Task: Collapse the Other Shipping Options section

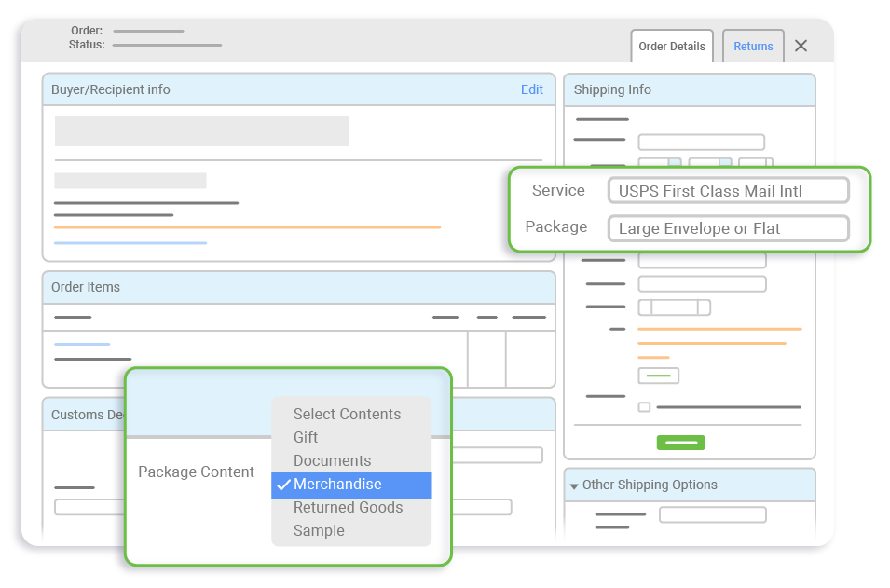Action: tap(574, 485)
